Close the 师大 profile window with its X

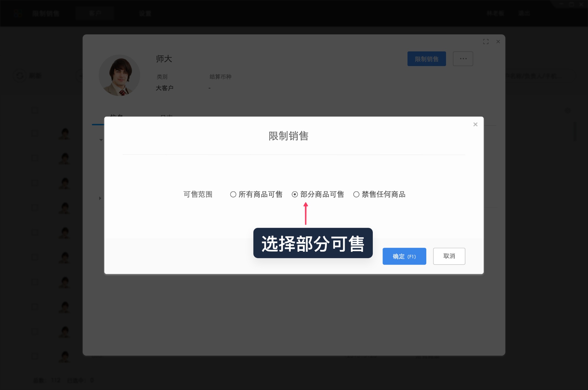click(x=498, y=42)
